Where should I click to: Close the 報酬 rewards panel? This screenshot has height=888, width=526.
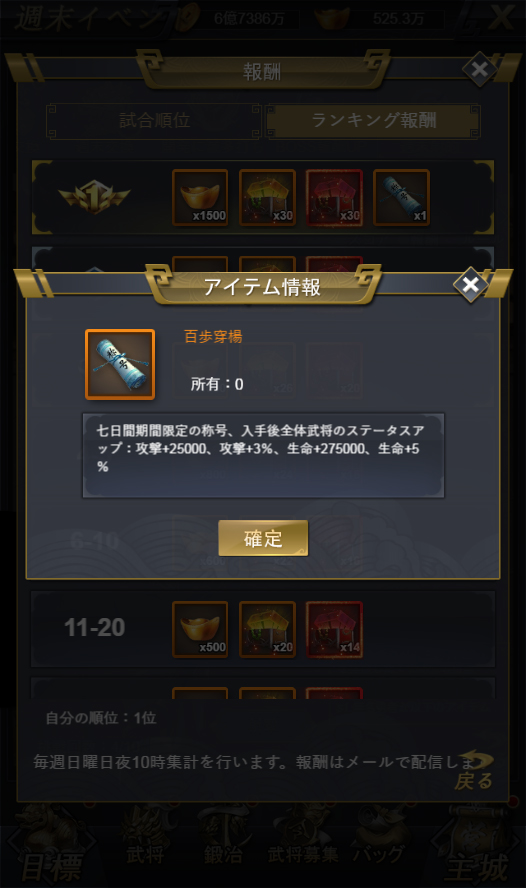click(x=480, y=70)
